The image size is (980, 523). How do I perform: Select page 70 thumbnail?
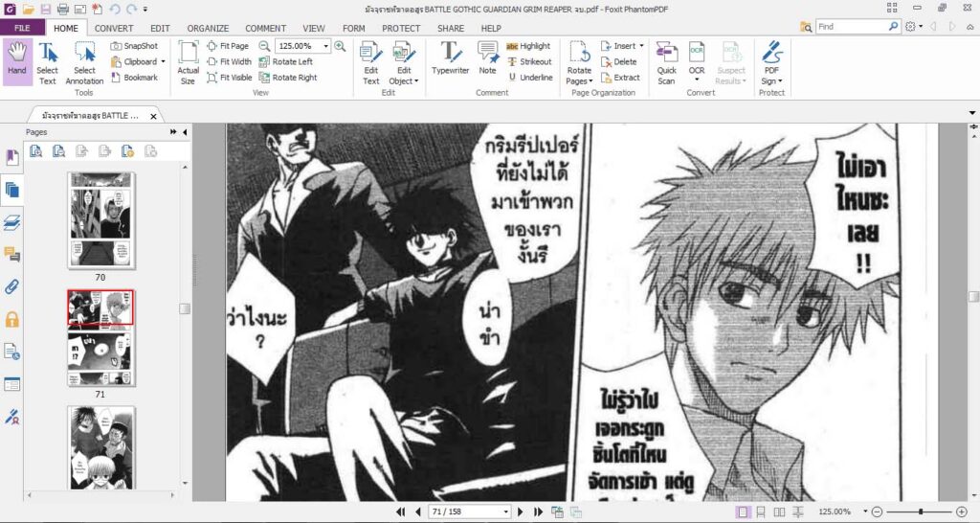tap(100, 221)
